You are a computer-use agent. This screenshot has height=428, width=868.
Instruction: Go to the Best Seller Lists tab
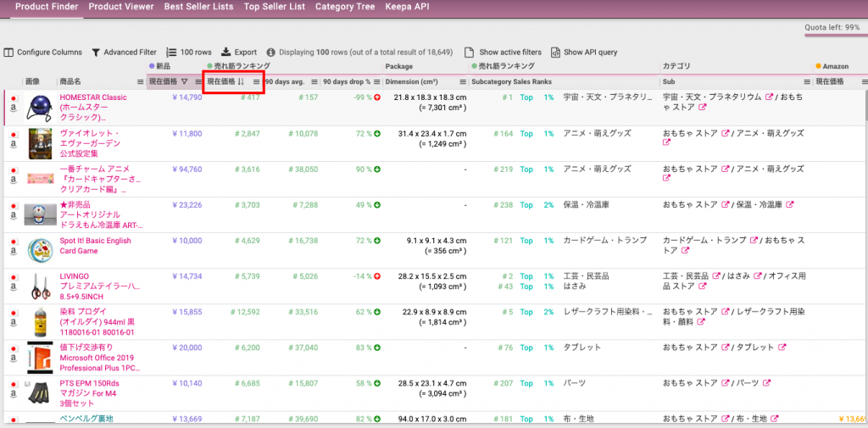click(x=199, y=7)
